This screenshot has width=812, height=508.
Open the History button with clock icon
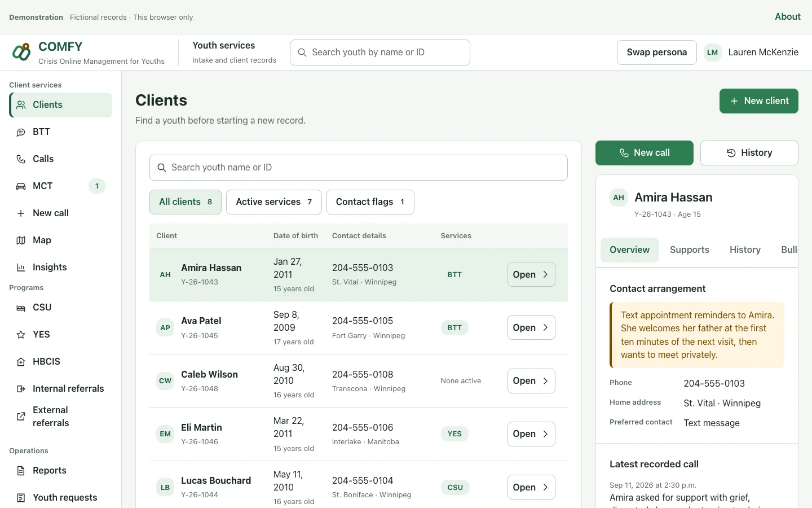[749, 153]
